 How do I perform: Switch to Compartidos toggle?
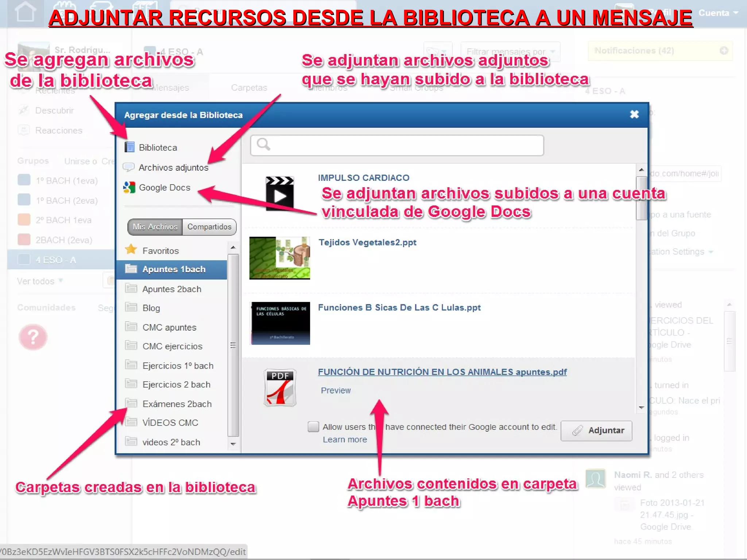(209, 227)
